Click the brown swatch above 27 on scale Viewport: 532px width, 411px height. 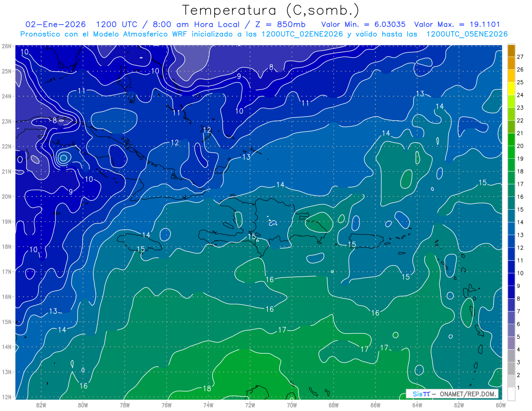pyautogui.click(x=511, y=51)
